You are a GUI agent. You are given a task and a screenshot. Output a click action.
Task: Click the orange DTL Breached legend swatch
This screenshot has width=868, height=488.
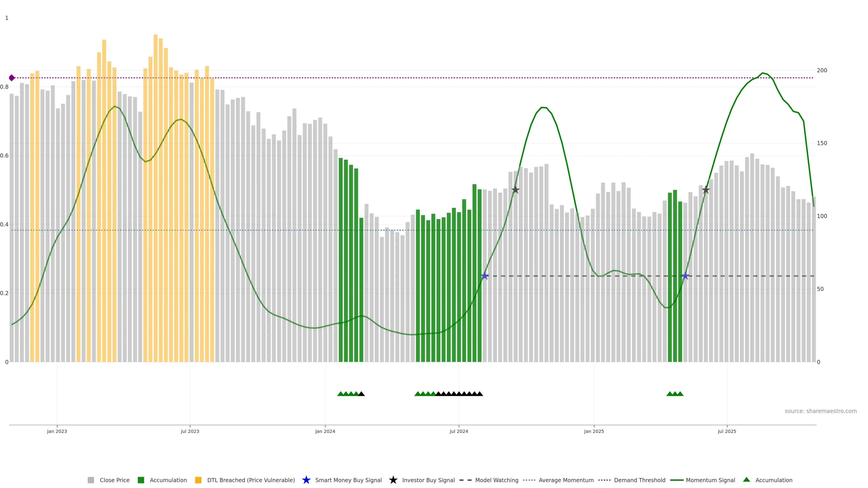198,480
